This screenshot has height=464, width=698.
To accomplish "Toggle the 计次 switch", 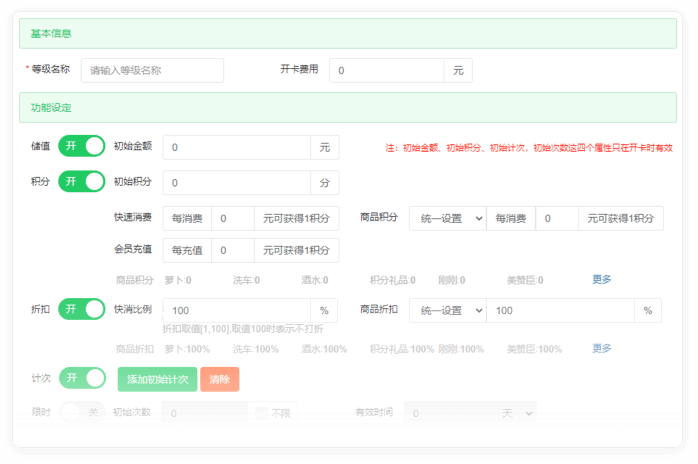I will coord(82,378).
